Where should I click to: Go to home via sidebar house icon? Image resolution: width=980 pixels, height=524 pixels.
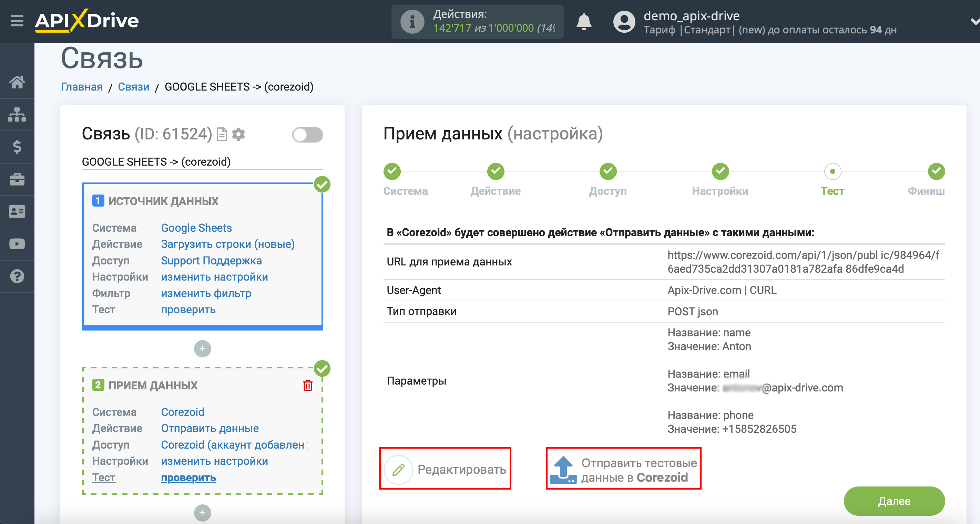tap(17, 82)
